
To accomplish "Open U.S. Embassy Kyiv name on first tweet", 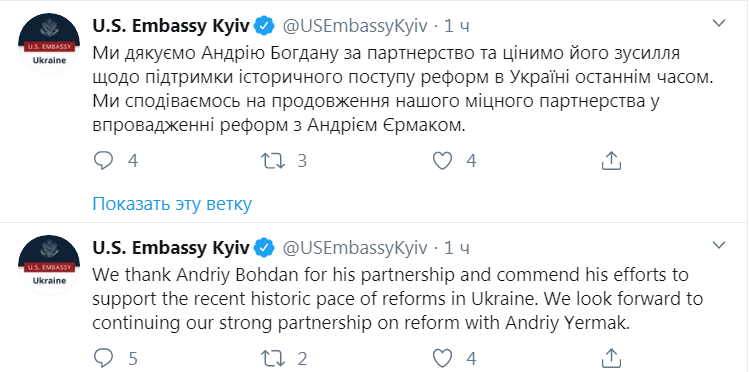I will click(171, 26).
